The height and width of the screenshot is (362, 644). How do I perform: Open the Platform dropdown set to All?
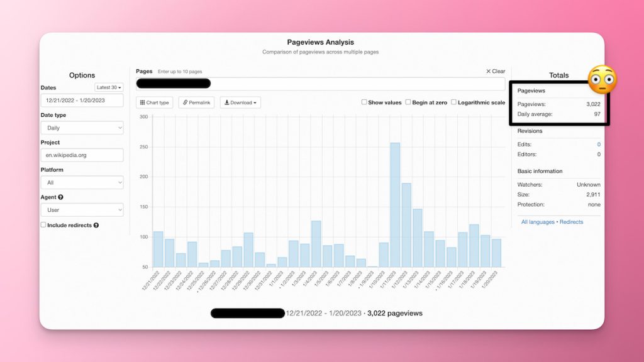point(82,182)
